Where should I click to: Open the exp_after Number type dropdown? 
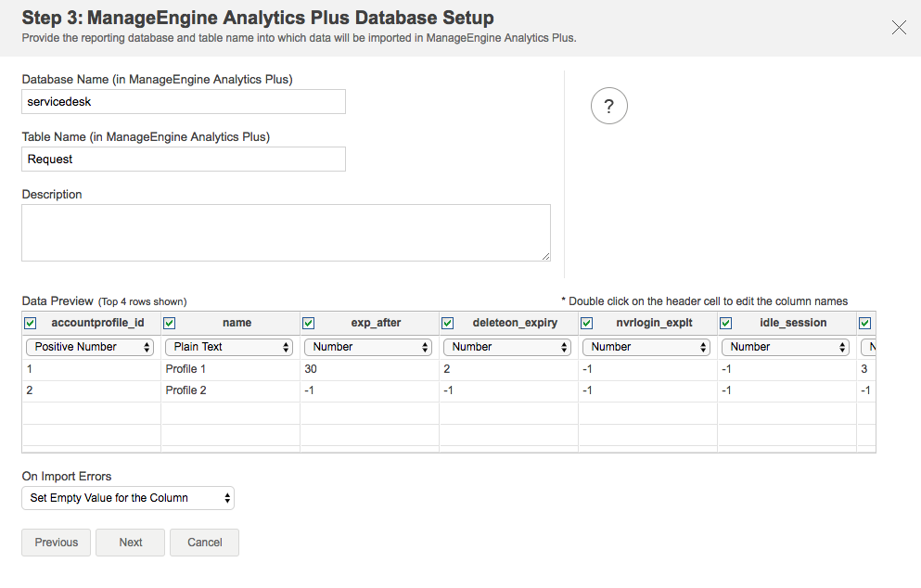(x=367, y=347)
